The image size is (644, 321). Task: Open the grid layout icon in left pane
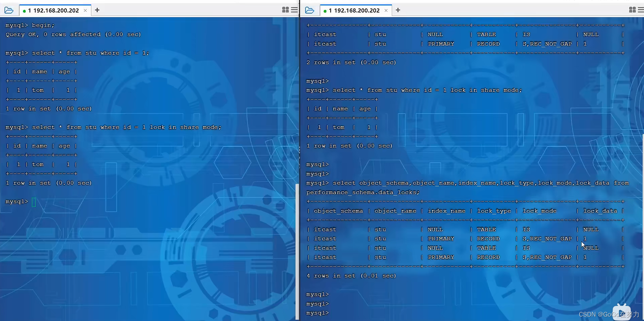(x=286, y=10)
